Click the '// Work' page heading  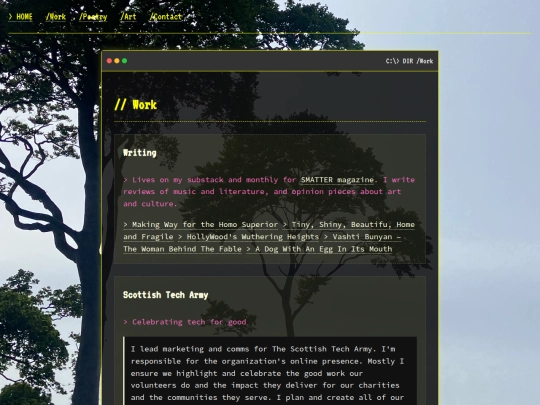click(x=135, y=104)
